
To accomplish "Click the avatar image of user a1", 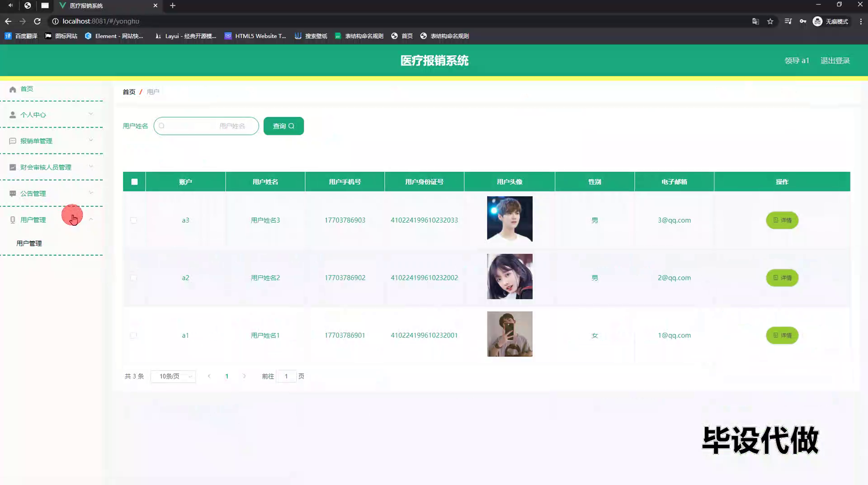I will (x=509, y=334).
